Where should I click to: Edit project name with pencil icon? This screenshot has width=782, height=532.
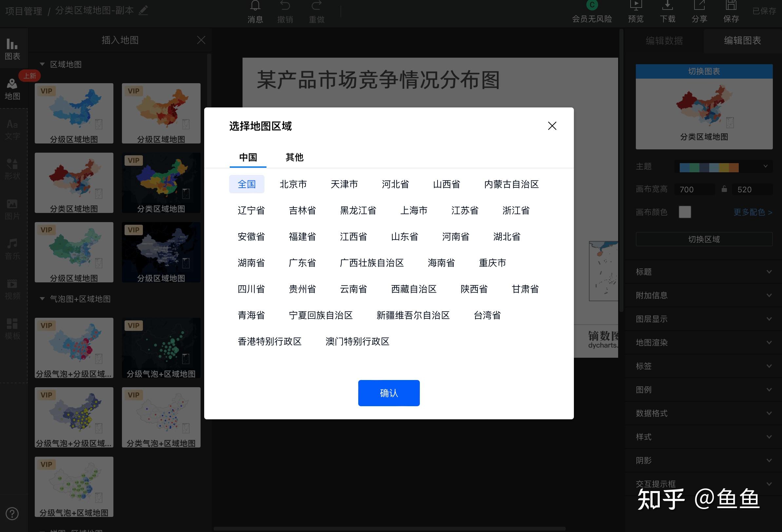143,10
